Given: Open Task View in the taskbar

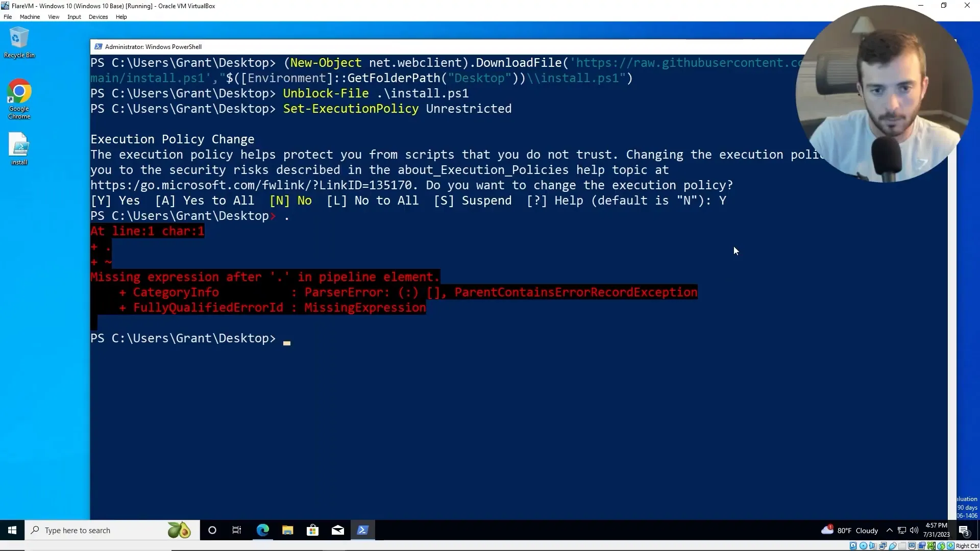Looking at the screenshot, I should [x=237, y=530].
